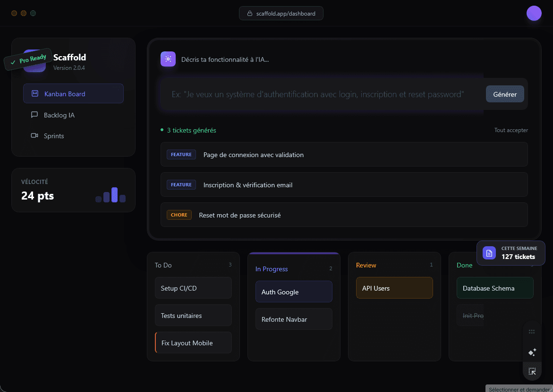Click the camera icon next to Sprints

pyautogui.click(x=34, y=136)
